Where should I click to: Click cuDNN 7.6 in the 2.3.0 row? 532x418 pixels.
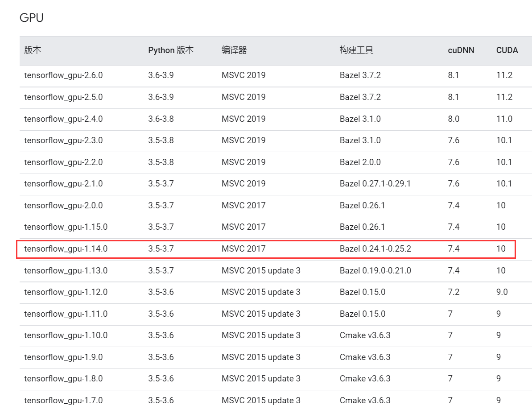point(454,141)
